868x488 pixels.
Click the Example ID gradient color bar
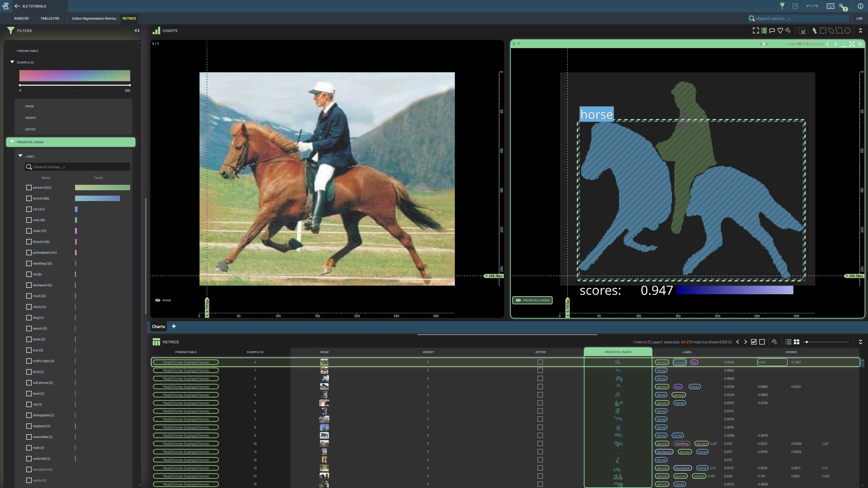pyautogui.click(x=75, y=75)
